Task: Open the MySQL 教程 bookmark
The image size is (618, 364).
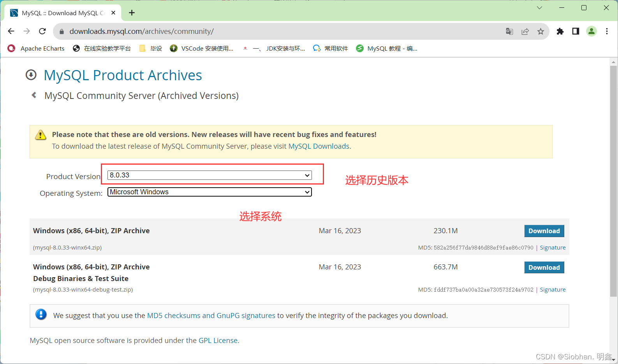Action: click(x=387, y=48)
